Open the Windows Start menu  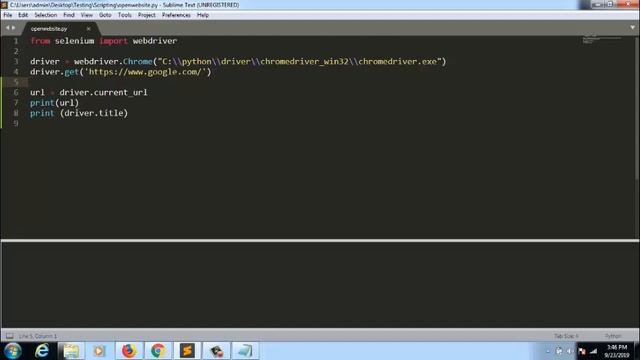click(x=12, y=351)
